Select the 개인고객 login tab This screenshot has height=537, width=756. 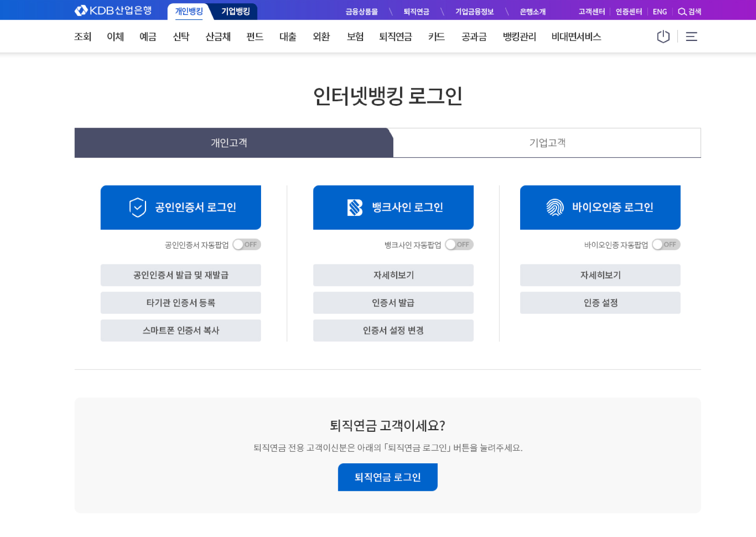pos(233,143)
